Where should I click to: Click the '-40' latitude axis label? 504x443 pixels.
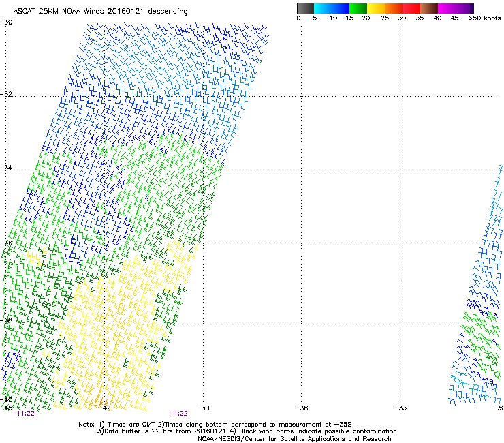(x=6, y=400)
